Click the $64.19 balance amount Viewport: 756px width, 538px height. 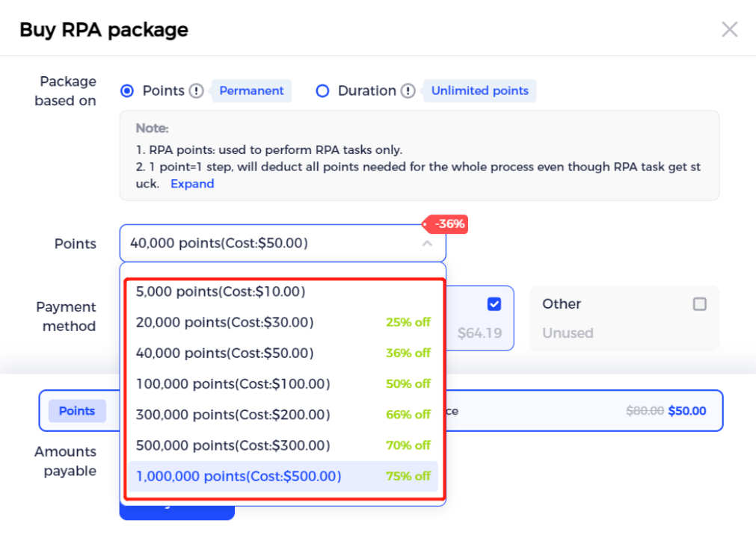coord(480,333)
